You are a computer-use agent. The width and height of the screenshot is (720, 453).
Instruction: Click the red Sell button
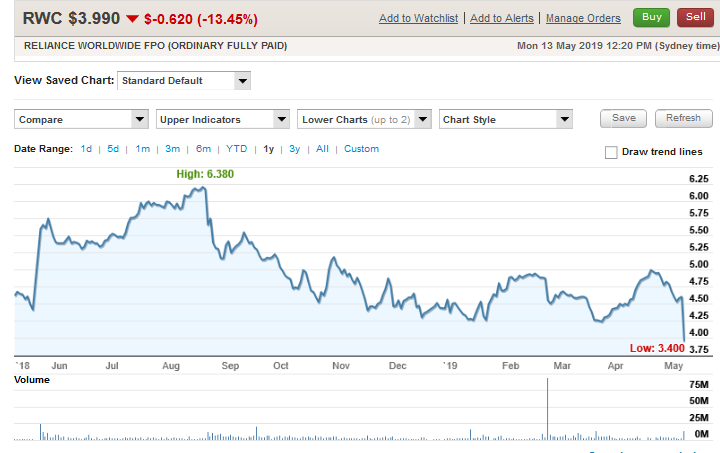click(694, 17)
